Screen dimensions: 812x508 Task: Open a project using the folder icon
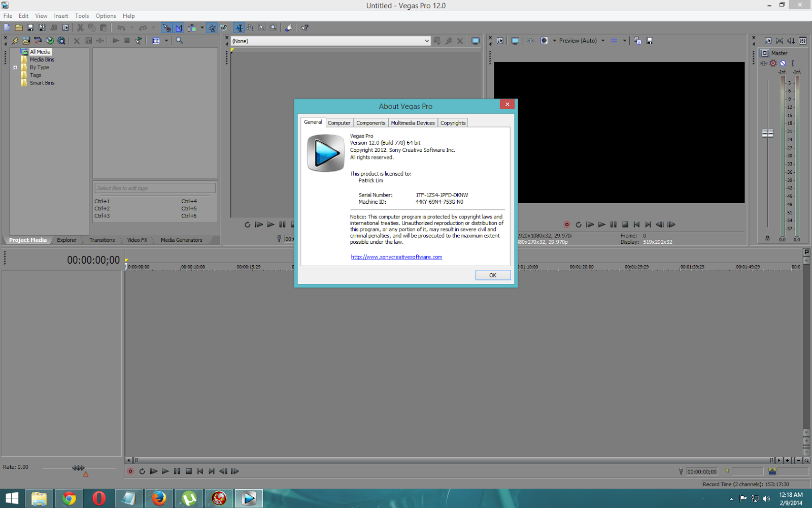click(x=19, y=28)
